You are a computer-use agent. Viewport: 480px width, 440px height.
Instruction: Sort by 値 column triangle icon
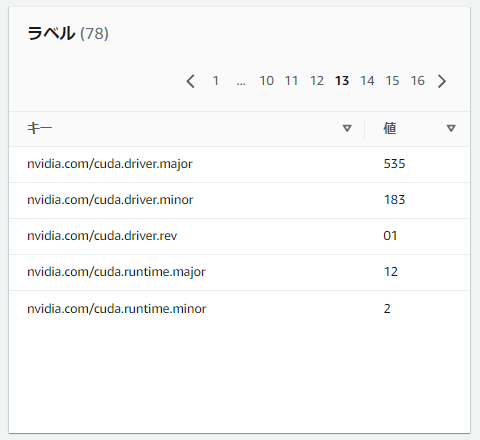click(x=451, y=128)
